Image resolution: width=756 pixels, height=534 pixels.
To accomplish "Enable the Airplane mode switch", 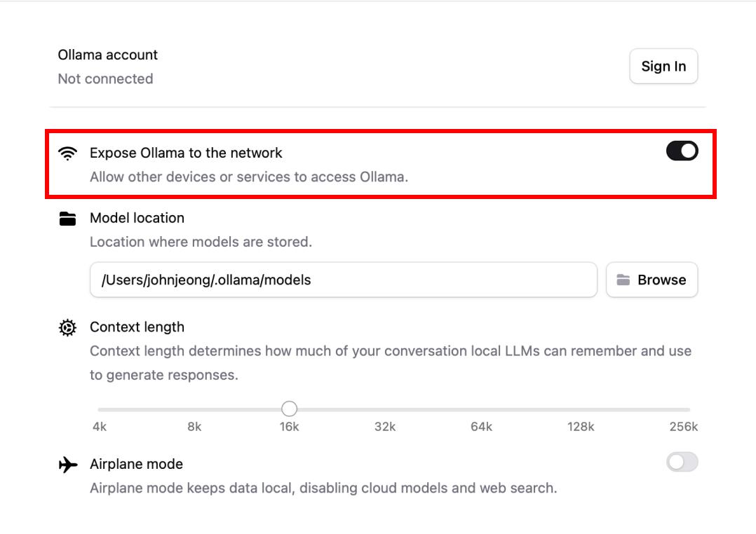I will coord(682,462).
